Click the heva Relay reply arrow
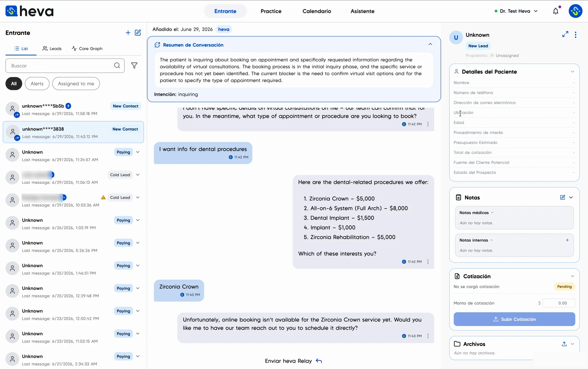The width and height of the screenshot is (588, 369). [x=319, y=361]
